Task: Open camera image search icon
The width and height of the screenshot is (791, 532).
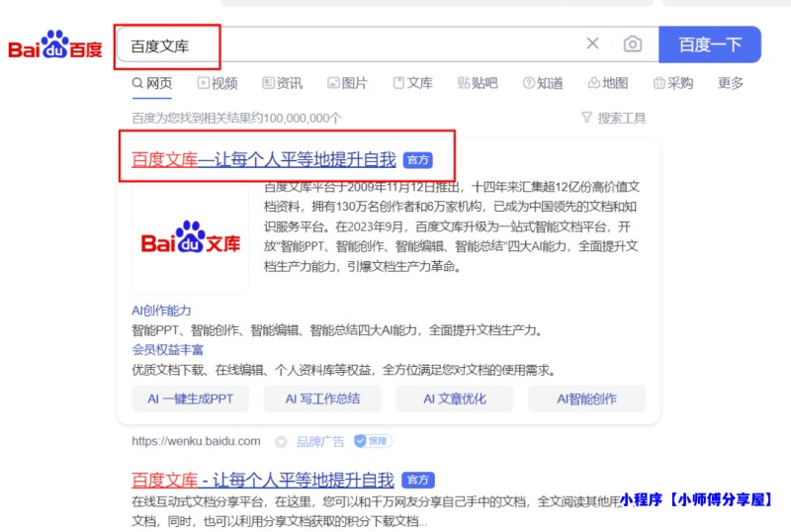Action: [x=633, y=44]
